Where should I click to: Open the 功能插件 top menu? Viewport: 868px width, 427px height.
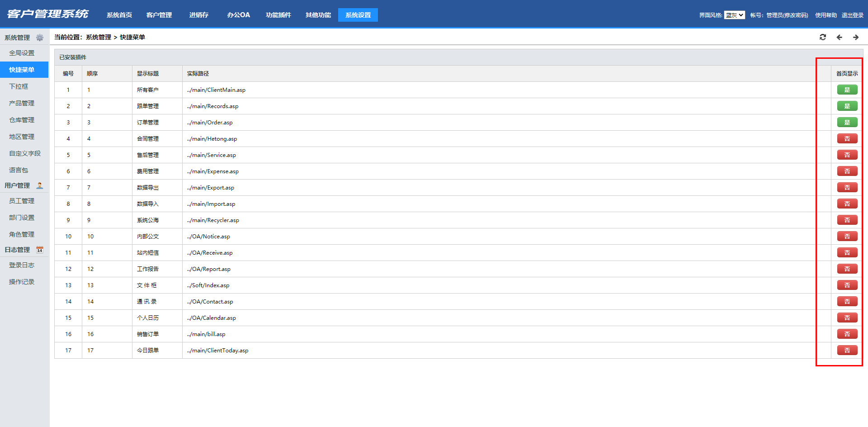[x=278, y=15]
